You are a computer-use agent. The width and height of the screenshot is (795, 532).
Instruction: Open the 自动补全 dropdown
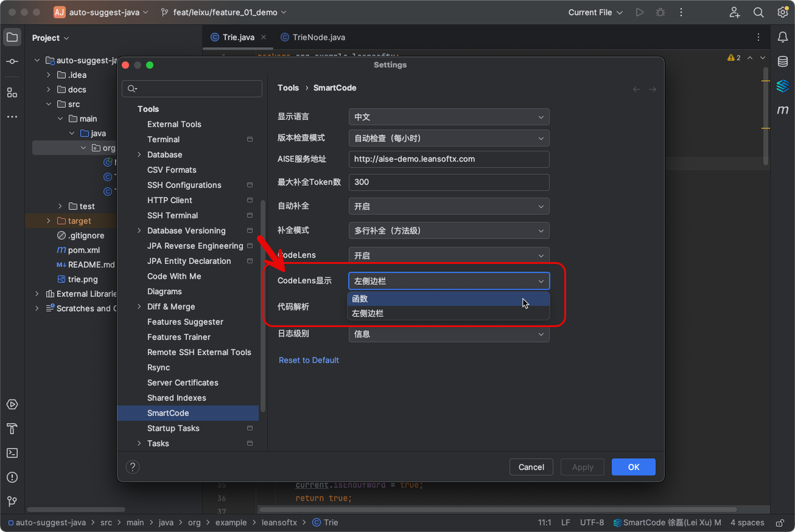tap(449, 206)
